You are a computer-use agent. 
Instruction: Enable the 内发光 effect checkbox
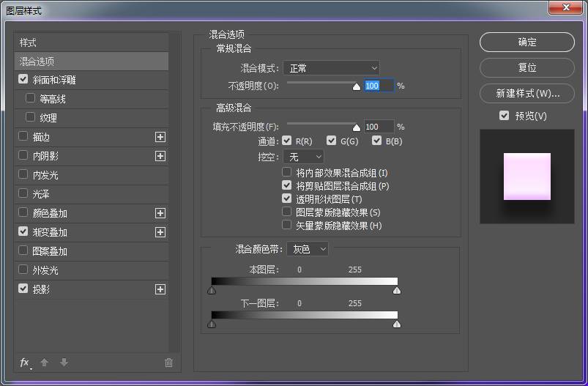23,174
